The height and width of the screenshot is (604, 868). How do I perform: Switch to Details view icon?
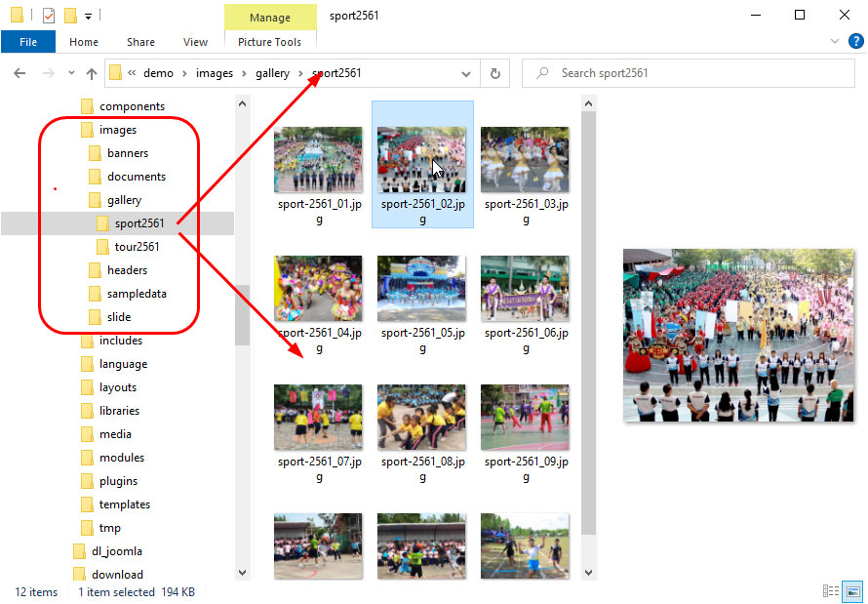pos(831,591)
